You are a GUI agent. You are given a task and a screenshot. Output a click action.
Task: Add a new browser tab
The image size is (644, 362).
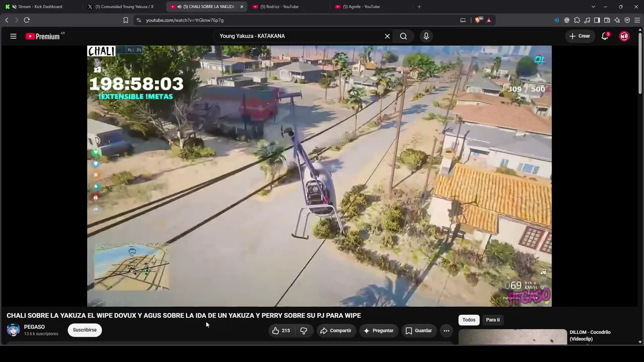419,7
